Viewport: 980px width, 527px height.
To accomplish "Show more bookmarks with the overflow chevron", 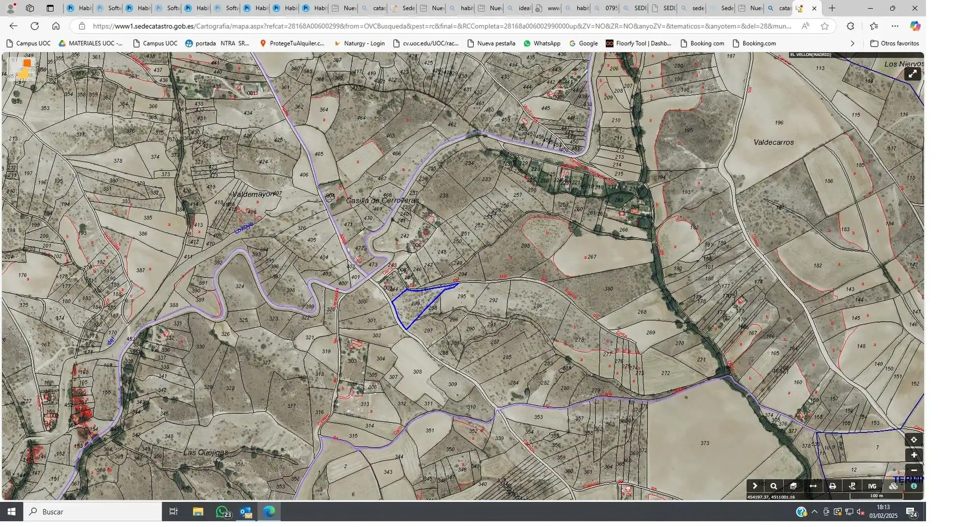I will 852,43.
